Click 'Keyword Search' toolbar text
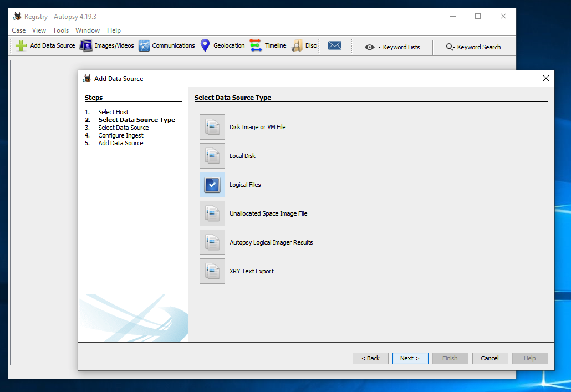 479,47
